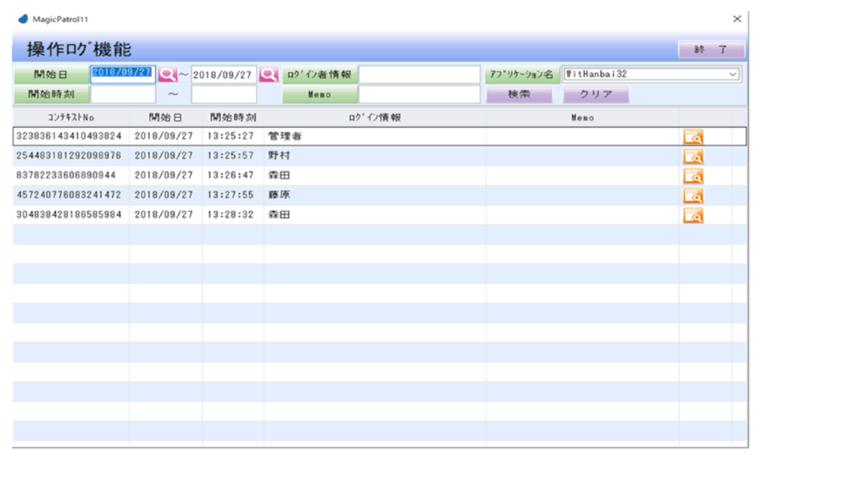
Task: Click the 終了 exit button
Action: (x=710, y=49)
